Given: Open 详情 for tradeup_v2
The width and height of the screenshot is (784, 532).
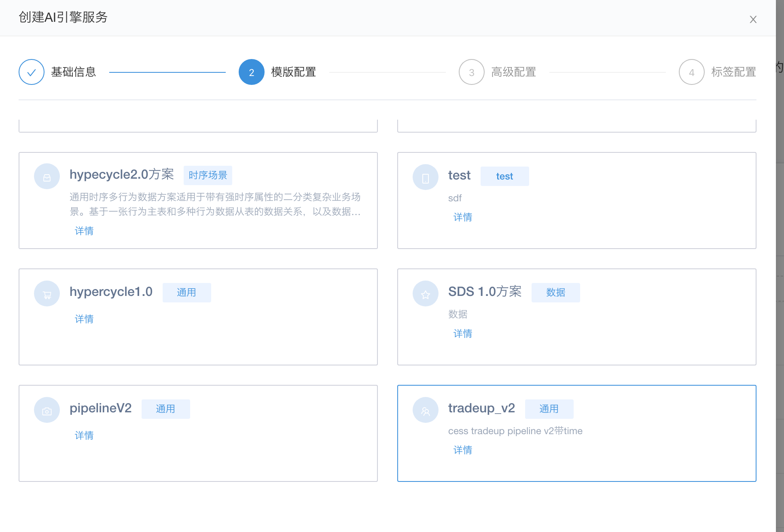Looking at the screenshot, I should (463, 450).
